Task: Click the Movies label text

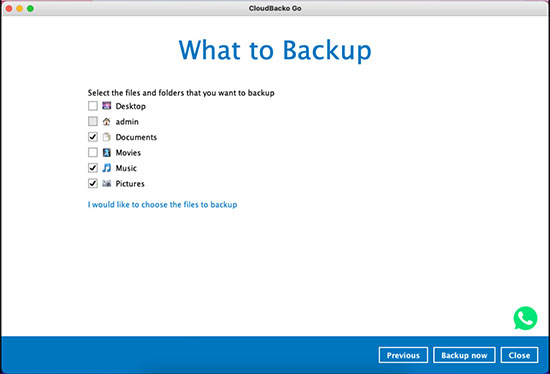Action: pos(128,153)
